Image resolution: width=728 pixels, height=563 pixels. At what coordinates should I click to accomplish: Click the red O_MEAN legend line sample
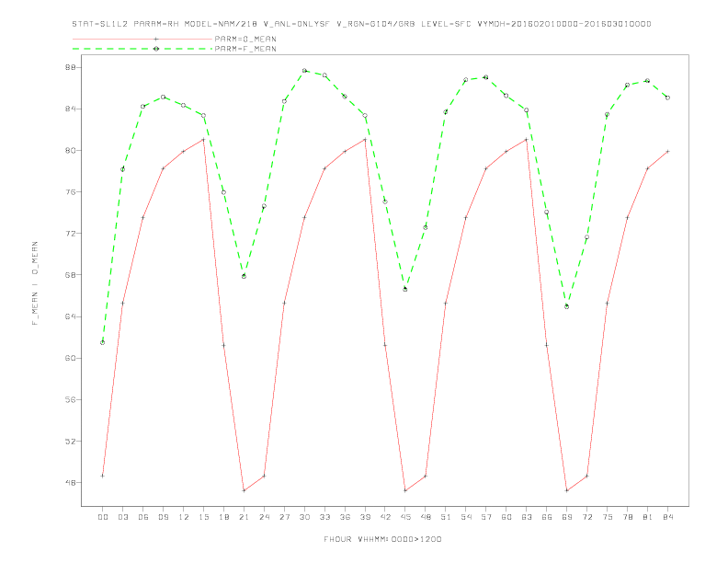[x=142, y=39]
